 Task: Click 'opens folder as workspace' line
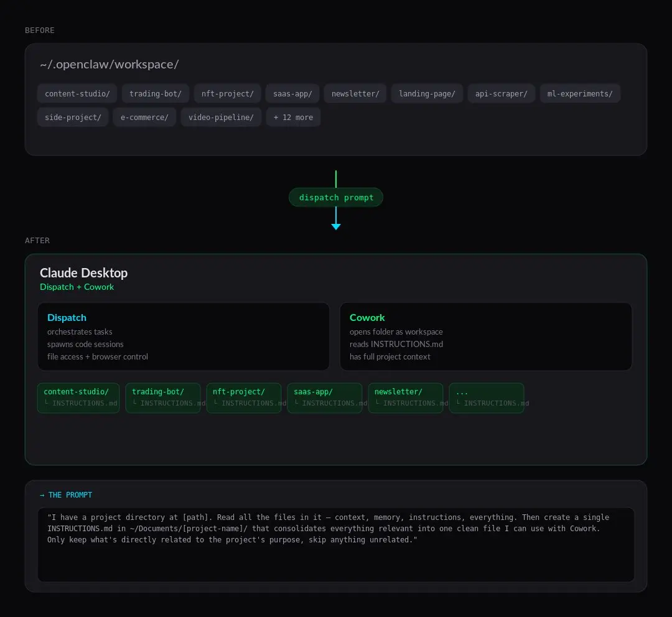396,332
